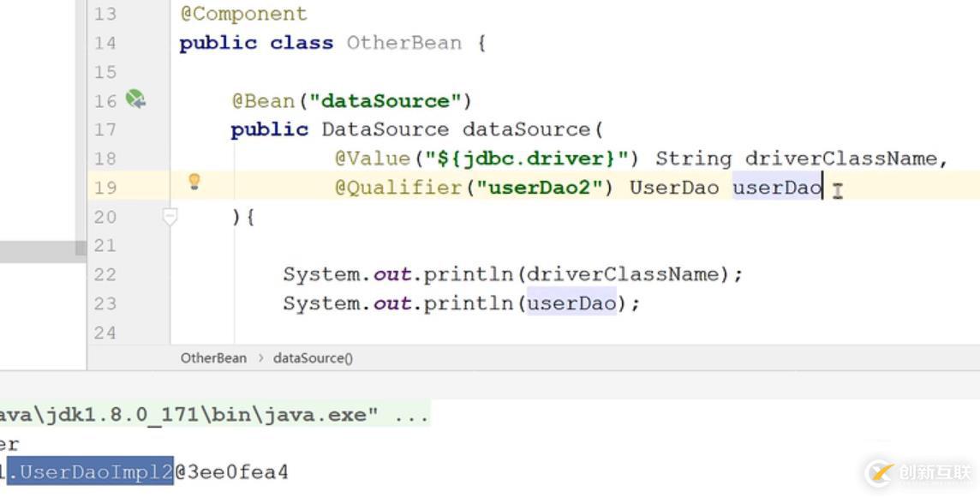Click the public keyword on line 17
The width and height of the screenshot is (980, 498).
[x=269, y=129]
